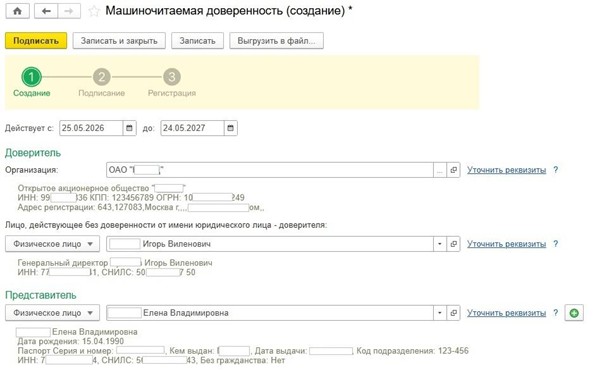Click the Елена Владимировна input field
Viewport: 602px width, 372px height.
coord(270,313)
